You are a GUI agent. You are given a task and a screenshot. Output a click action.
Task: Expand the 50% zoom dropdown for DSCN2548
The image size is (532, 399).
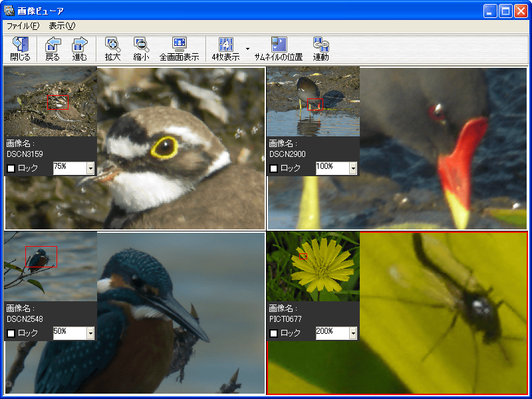point(90,333)
